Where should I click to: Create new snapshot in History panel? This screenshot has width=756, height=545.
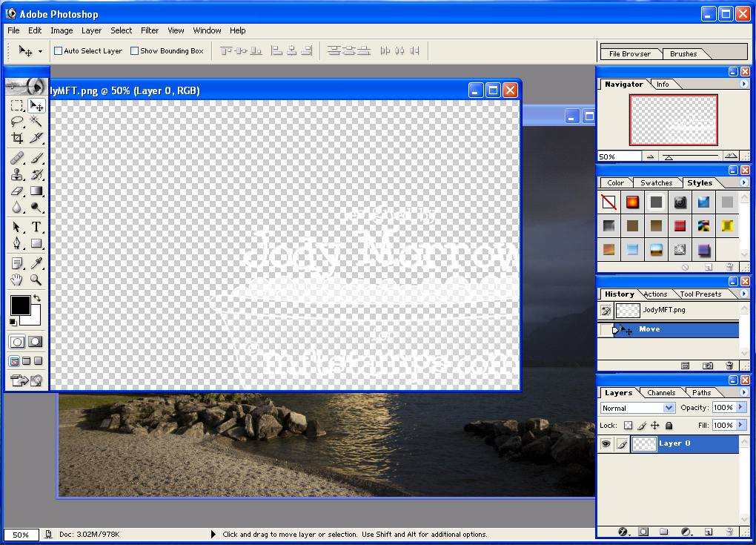[707, 366]
